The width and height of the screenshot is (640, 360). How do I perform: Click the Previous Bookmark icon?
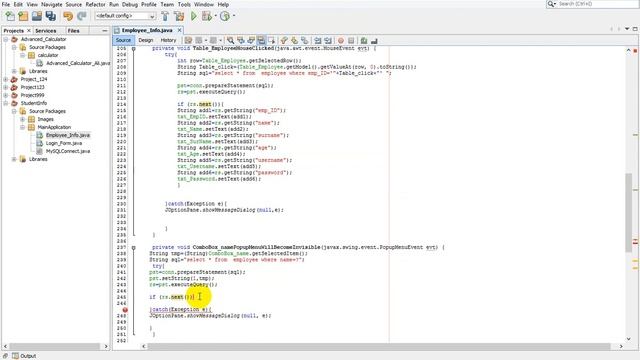(284, 40)
